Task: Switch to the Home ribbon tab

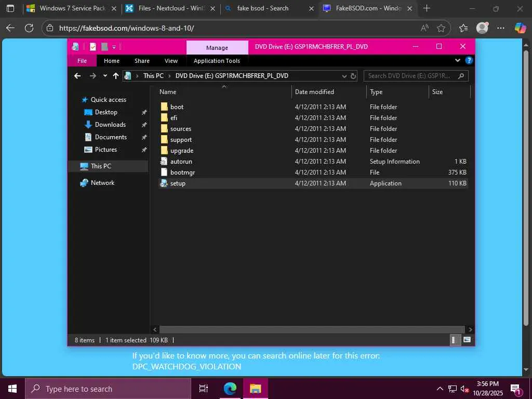Action: tap(112, 61)
